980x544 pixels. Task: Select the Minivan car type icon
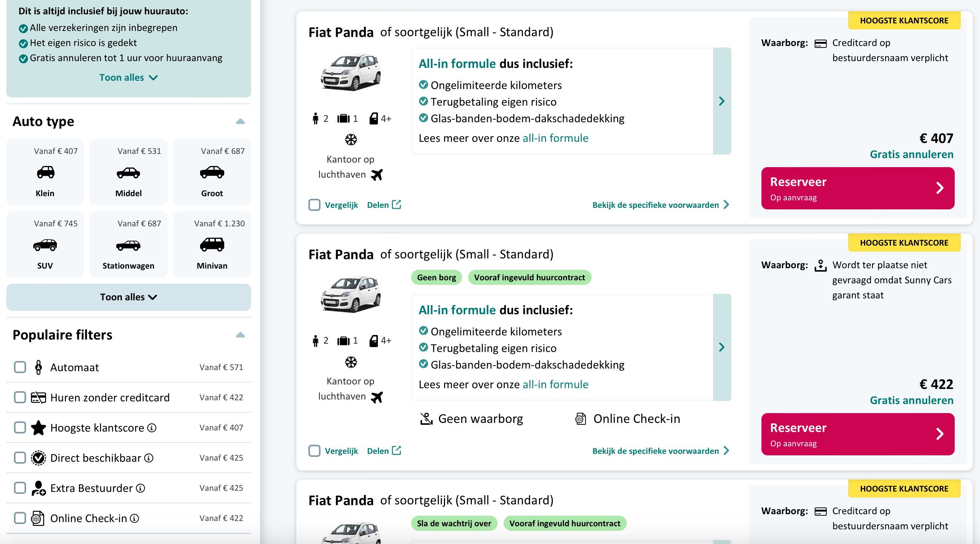coord(212,244)
